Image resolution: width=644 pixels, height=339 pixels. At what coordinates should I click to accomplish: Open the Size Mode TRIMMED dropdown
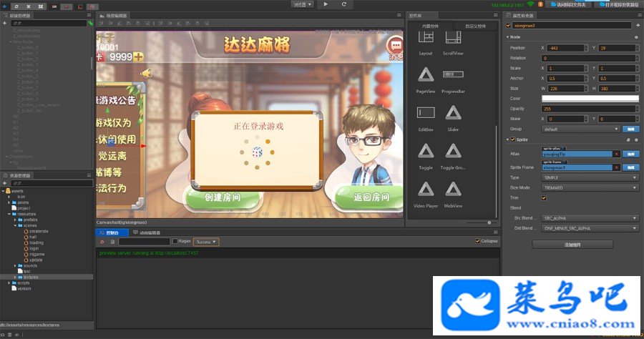(x=590, y=188)
